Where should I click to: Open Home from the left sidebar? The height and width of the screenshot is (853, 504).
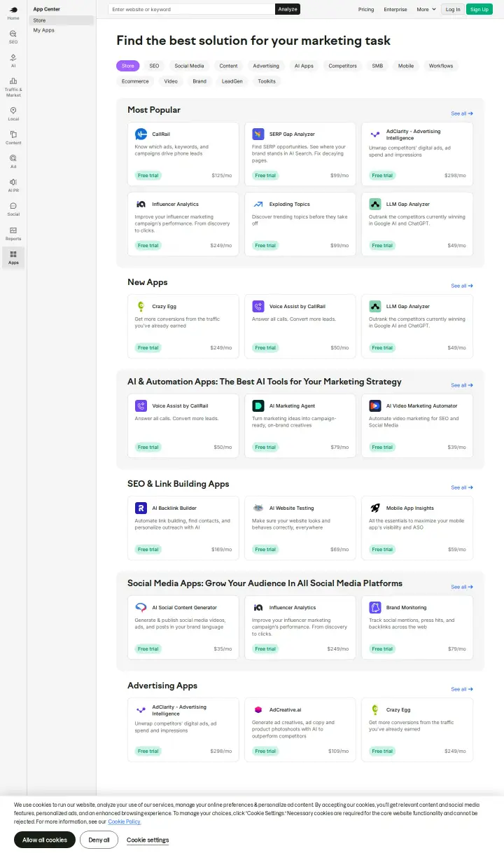coord(13,13)
